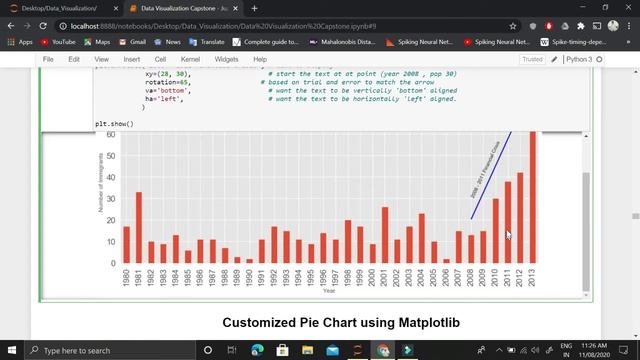Open the Translate bookmark
The height and width of the screenshot is (360, 640).
(207, 42)
